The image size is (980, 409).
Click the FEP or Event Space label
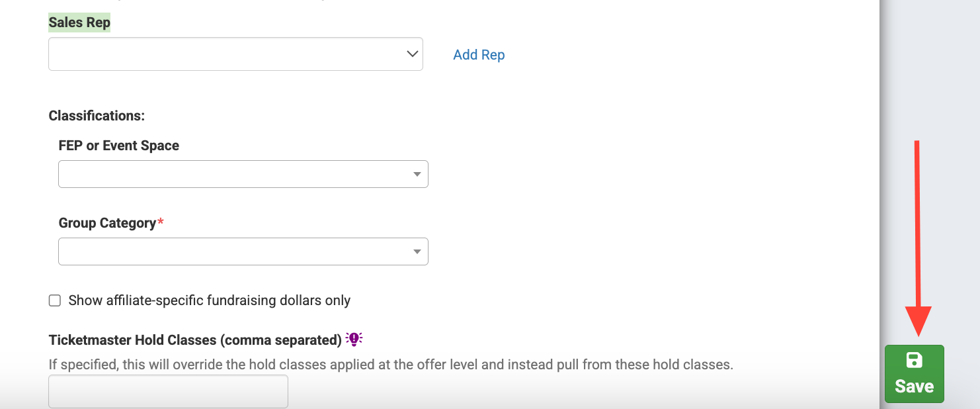point(119,146)
